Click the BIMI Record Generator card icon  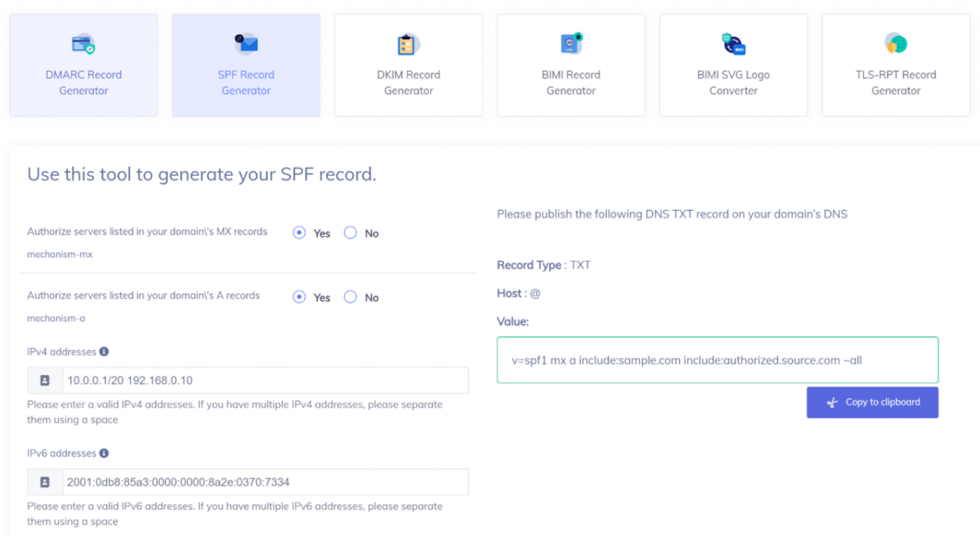(570, 43)
